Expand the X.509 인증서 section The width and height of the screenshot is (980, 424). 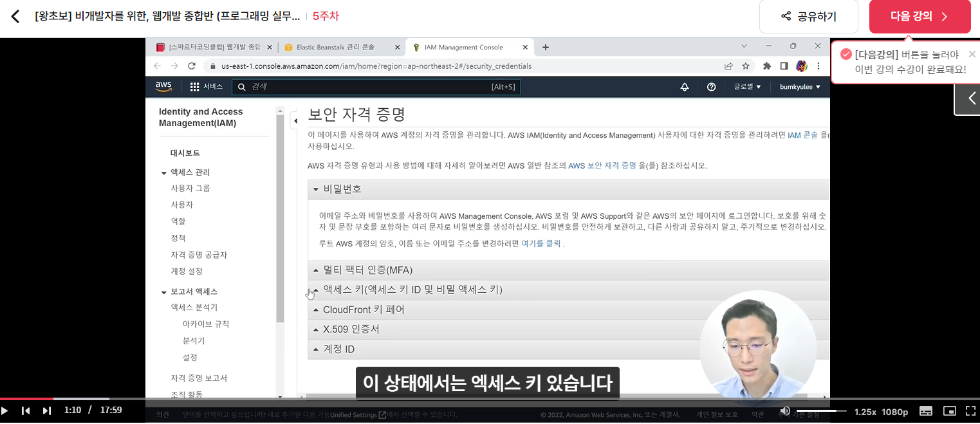pyautogui.click(x=569, y=329)
